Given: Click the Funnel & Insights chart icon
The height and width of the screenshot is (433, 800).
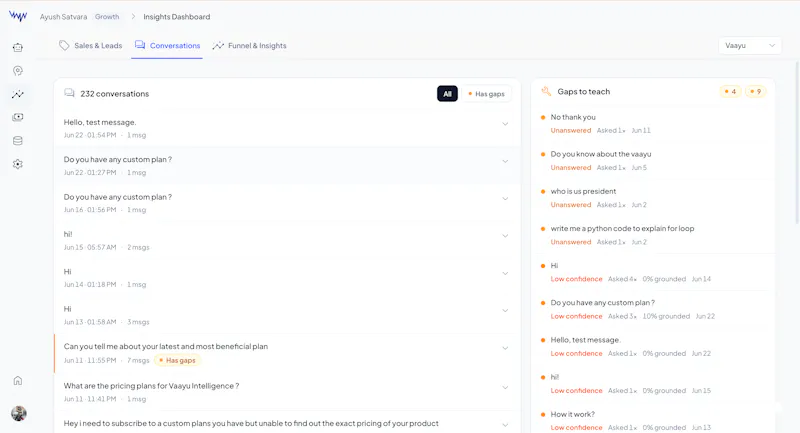Looking at the screenshot, I should [x=218, y=45].
